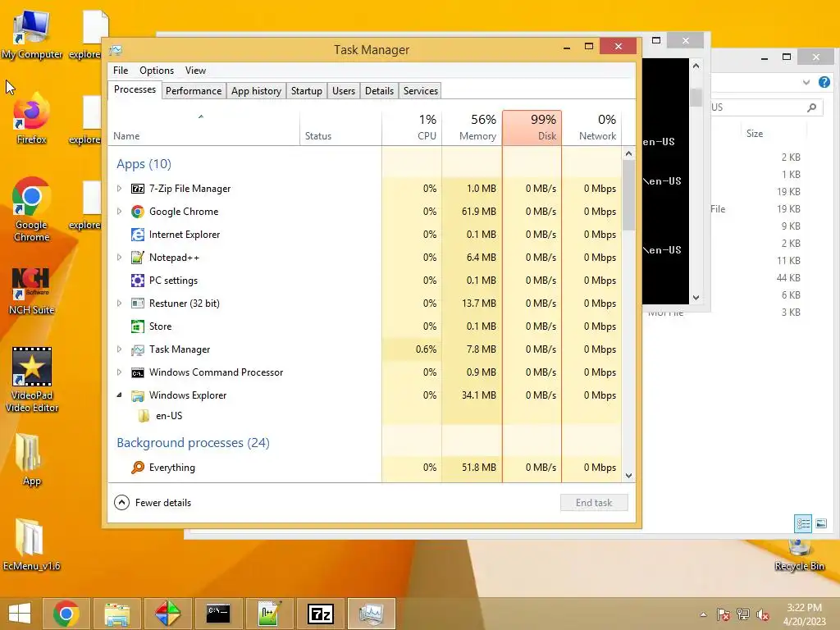
Task: Switch to the Services tab
Action: point(421,91)
